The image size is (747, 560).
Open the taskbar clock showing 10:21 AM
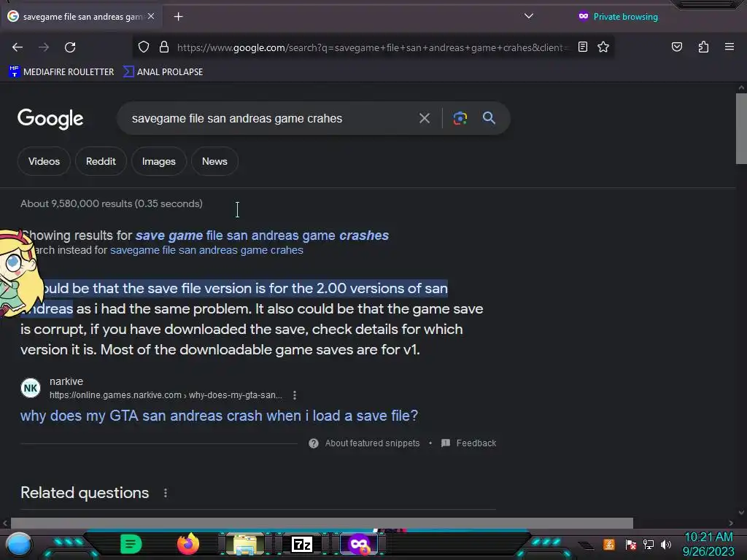[708, 544]
